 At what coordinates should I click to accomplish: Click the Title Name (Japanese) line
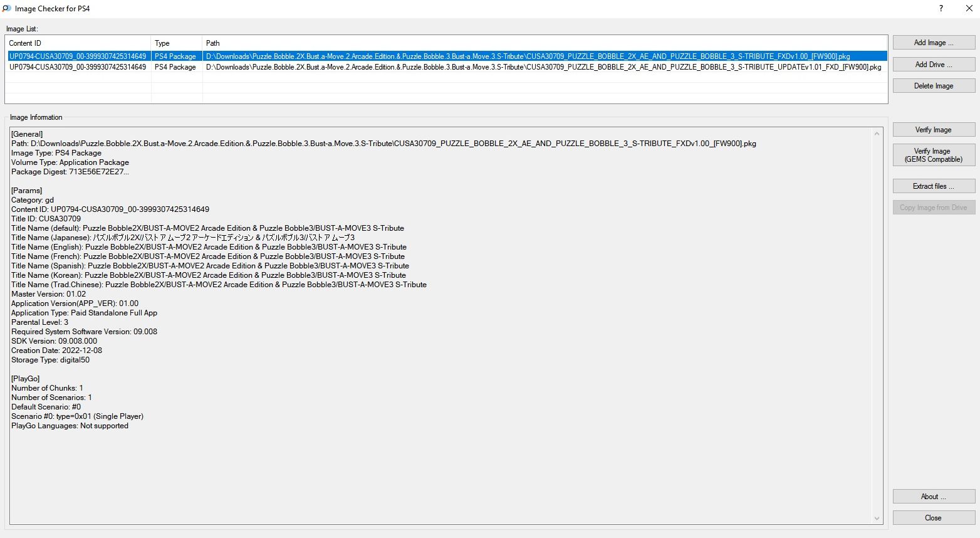tap(183, 238)
